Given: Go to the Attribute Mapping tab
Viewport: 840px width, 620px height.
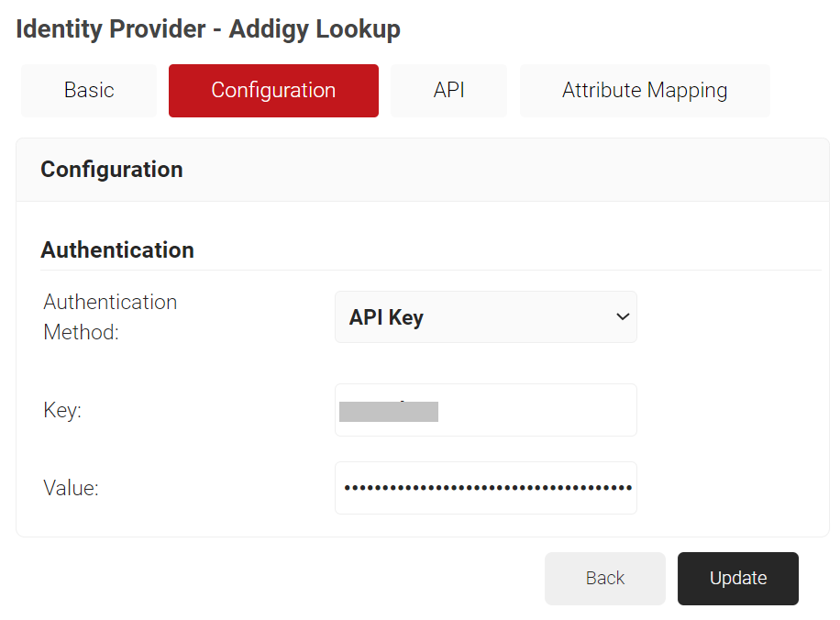Looking at the screenshot, I should tap(645, 91).
